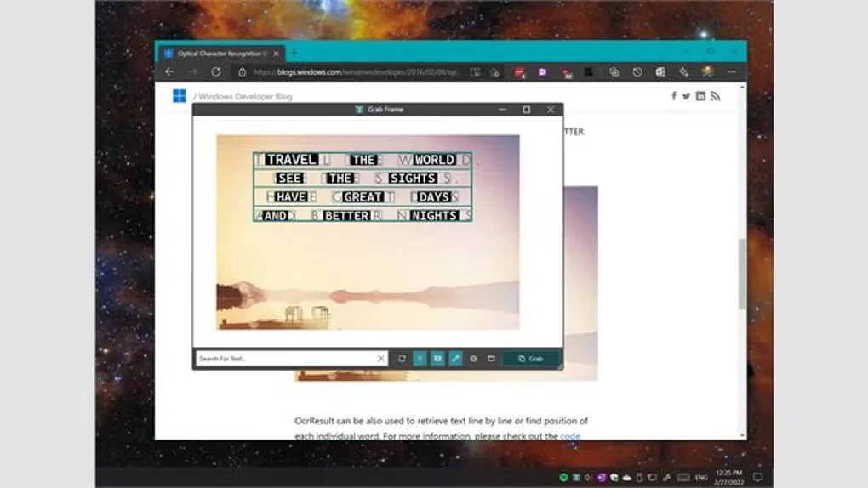Screen dimensions: 868x488
Task: Click the Windows logo on the blog
Action: pyautogui.click(x=180, y=96)
